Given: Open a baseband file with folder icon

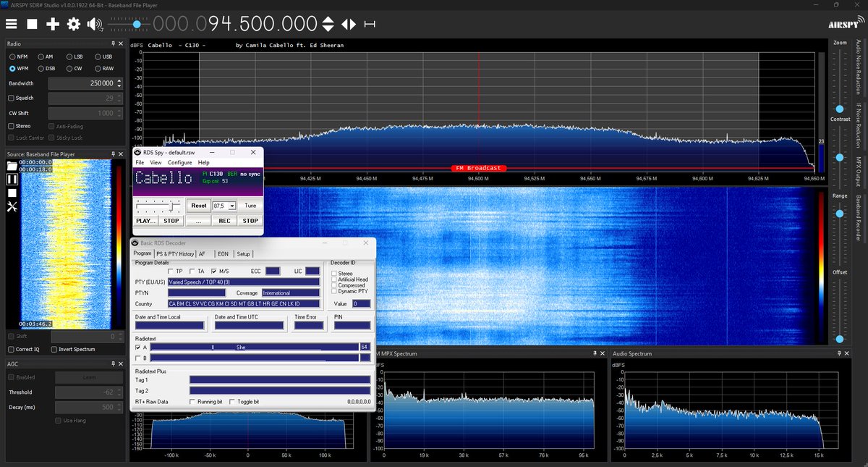Looking at the screenshot, I should coord(12,165).
